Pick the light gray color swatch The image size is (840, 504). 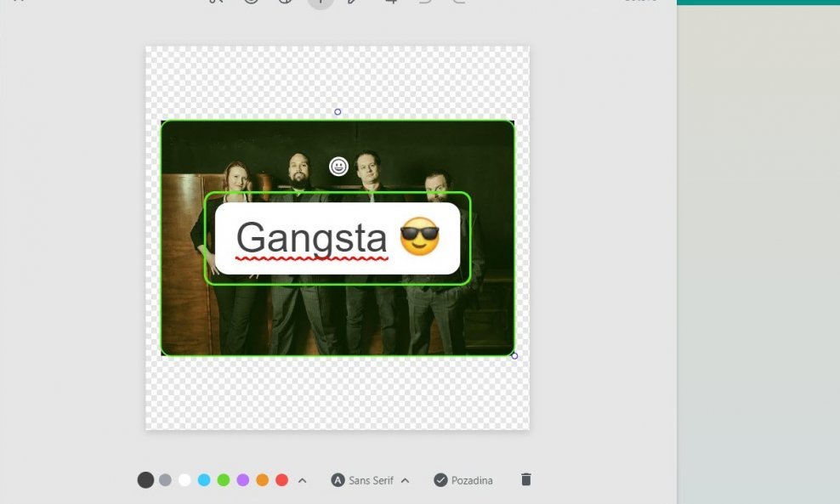click(x=165, y=480)
